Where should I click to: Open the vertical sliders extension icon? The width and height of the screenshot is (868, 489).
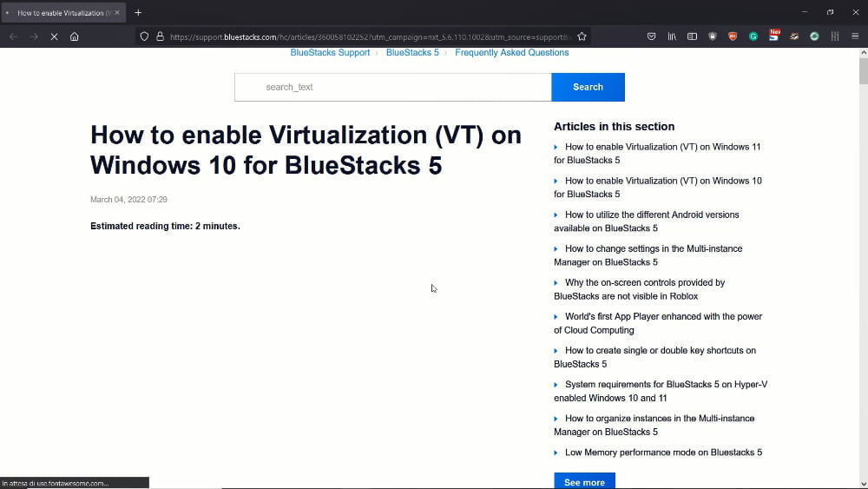[x=835, y=36]
